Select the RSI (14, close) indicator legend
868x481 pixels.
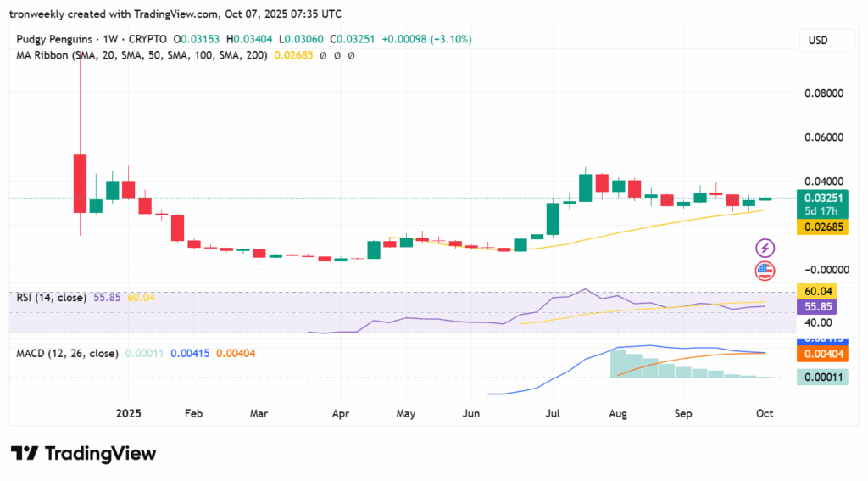coord(52,298)
